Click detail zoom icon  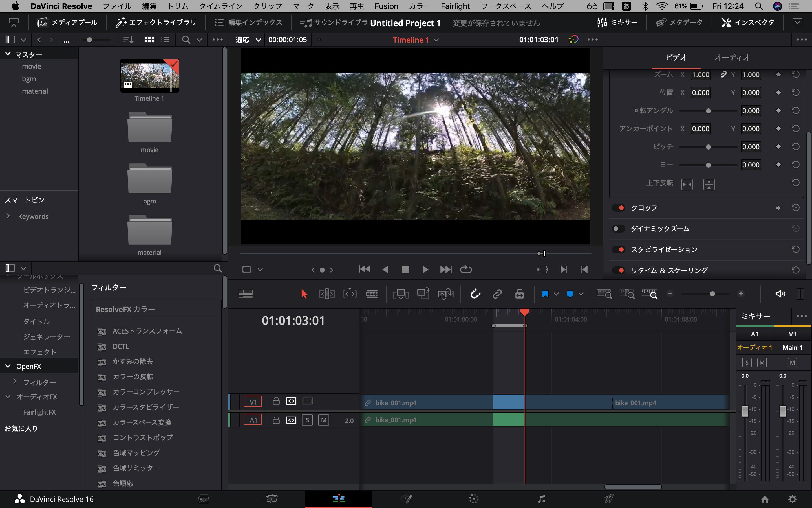pos(626,294)
